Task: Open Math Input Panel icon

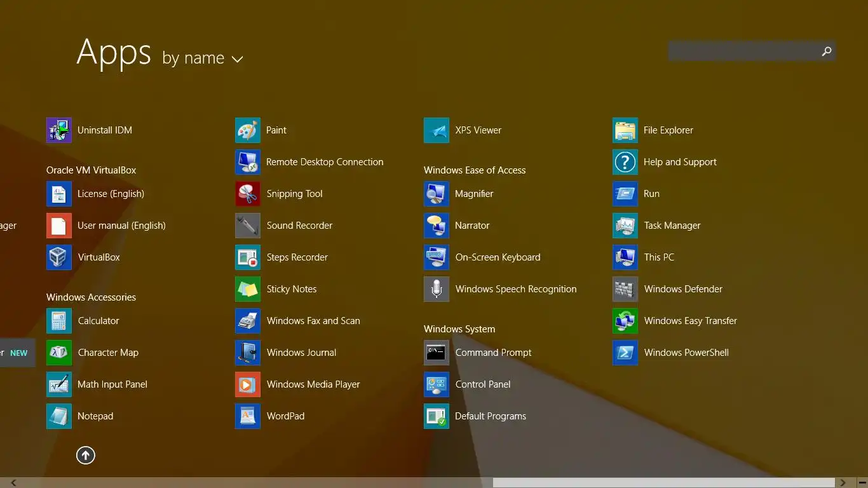Action: 59,384
